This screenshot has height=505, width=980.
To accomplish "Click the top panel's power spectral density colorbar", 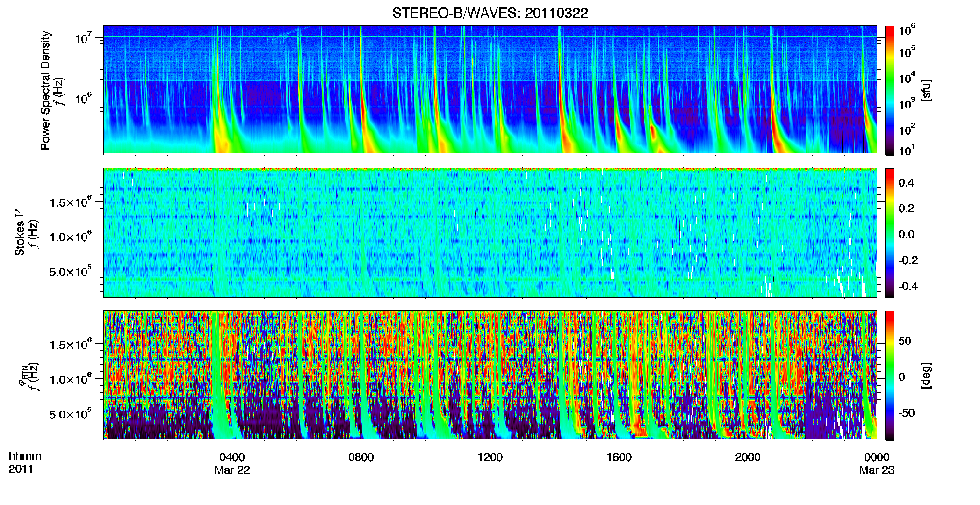I will 890,90.
